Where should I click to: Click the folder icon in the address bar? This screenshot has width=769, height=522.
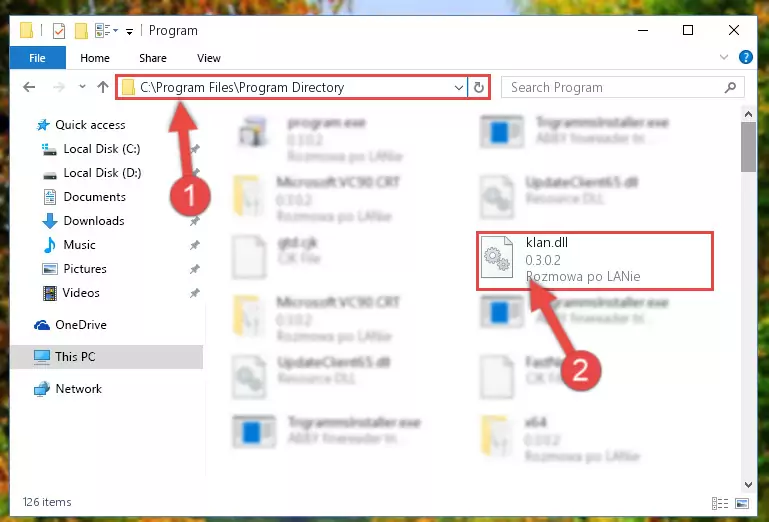[128, 88]
